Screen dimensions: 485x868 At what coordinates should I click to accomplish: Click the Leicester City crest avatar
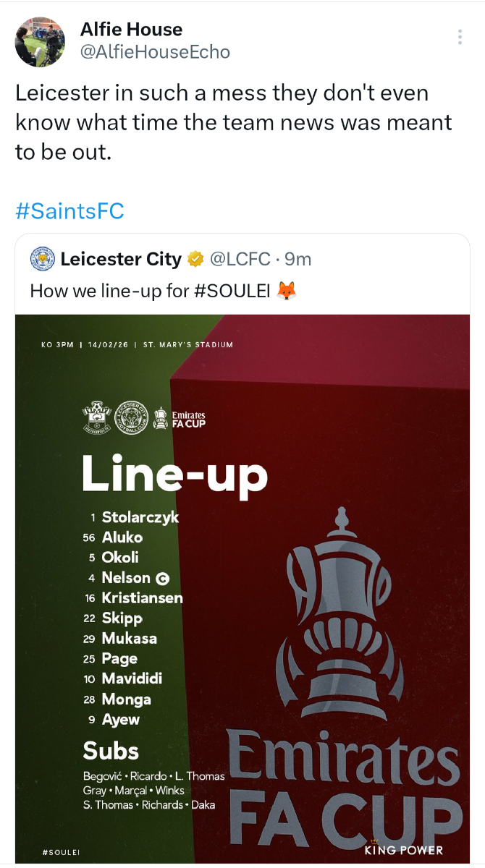coord(43,259)
